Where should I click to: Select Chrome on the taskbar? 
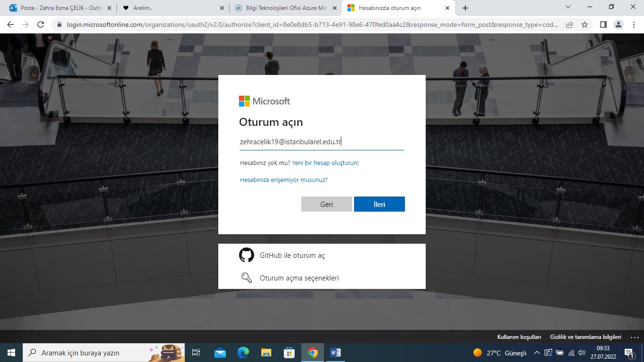pyautogui.click(x=312, y=353)
